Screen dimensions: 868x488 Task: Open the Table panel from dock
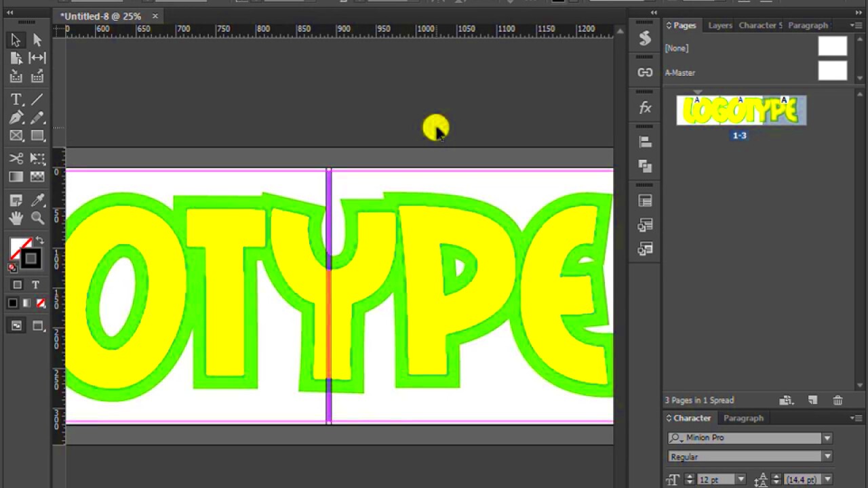point(645,201)
